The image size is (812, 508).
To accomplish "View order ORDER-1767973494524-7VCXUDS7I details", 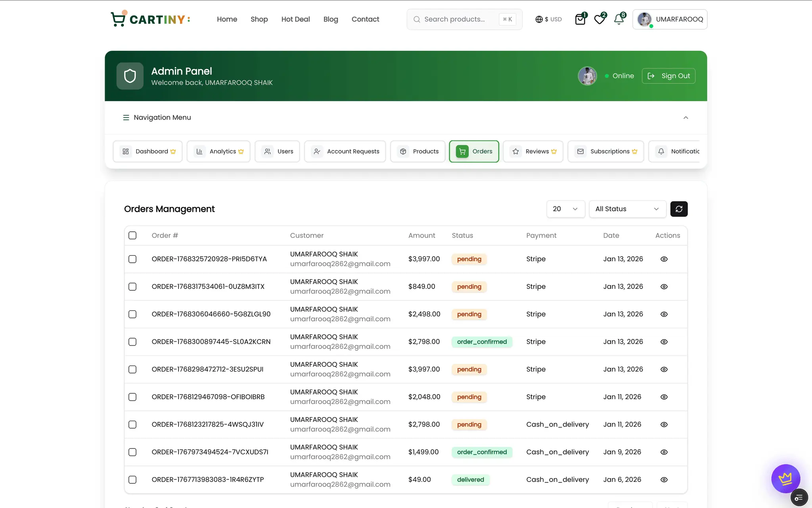I will [x=664, y=452].
